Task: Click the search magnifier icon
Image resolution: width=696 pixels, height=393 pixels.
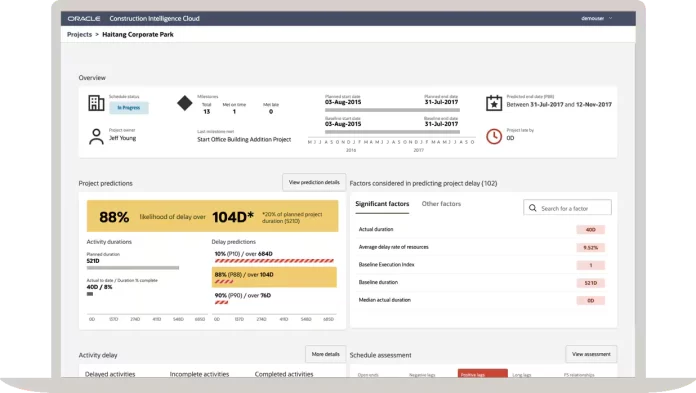Action: click(x=533, y=208)
